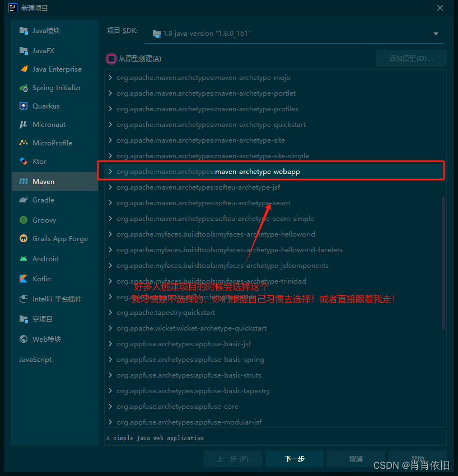The width and height of the screenshot is (458, 476).
Task: Click the Ktor diamond icon
Action: pos(24,161)
